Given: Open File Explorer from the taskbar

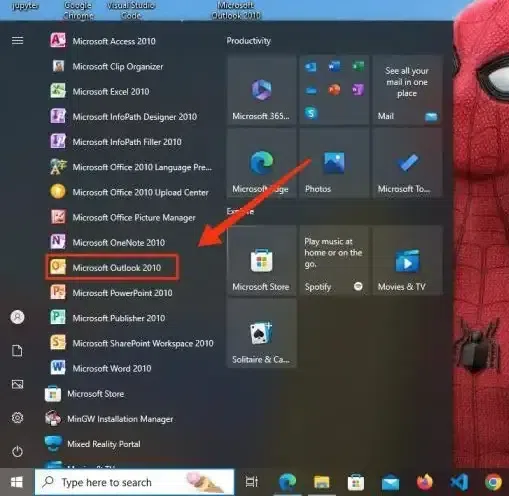Looking at the screenshot, I should click(321, 482).
